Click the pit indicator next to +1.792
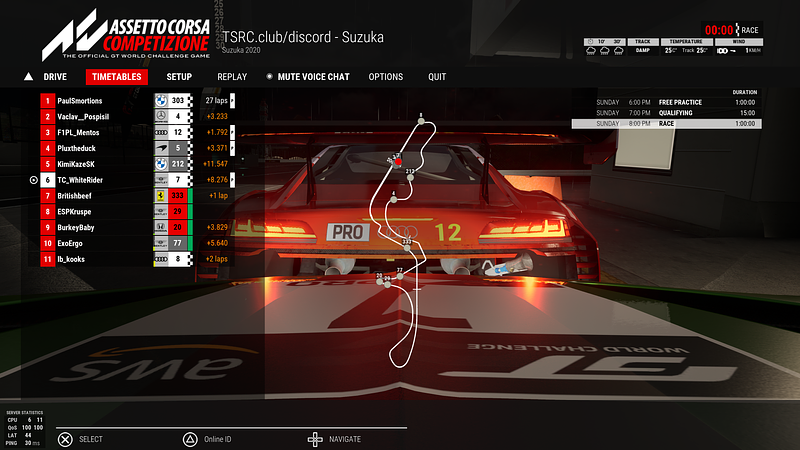The height and width of the screenshot is (450, 800). [x=232, y=132]
